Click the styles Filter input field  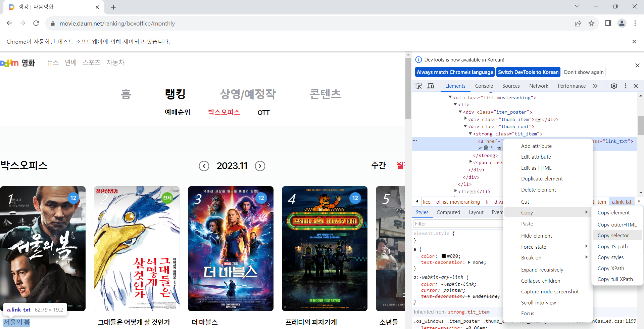click(x=458, y=224)
